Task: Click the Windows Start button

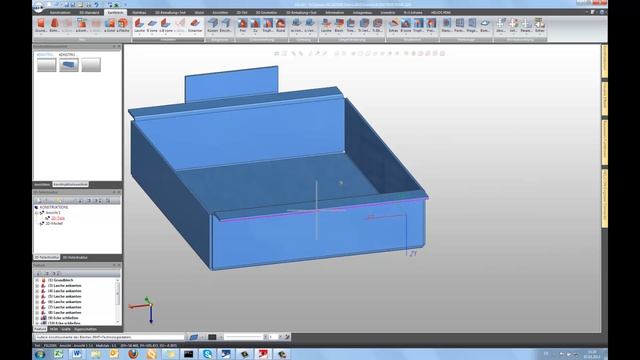Action: tap(40, 354)
